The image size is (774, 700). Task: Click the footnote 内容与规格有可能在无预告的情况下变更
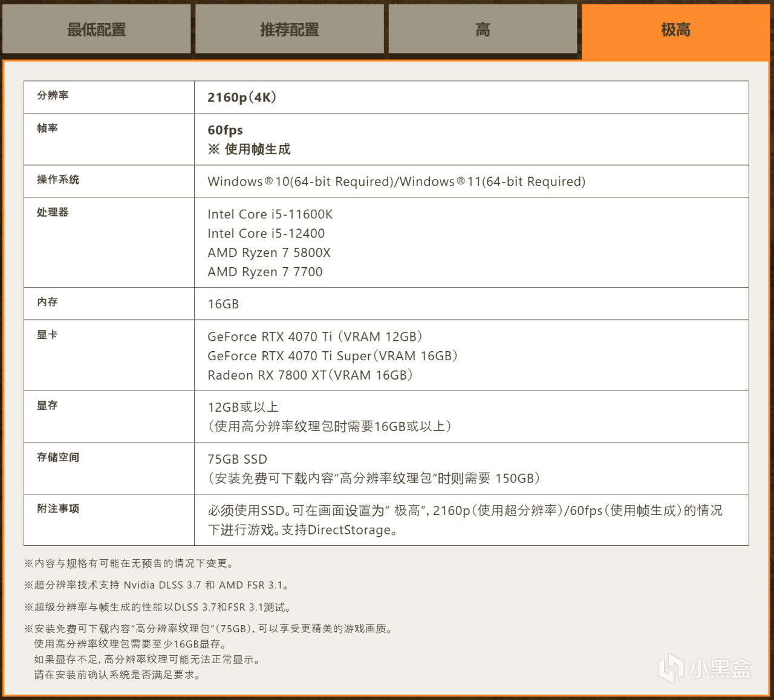pos(129,563)
